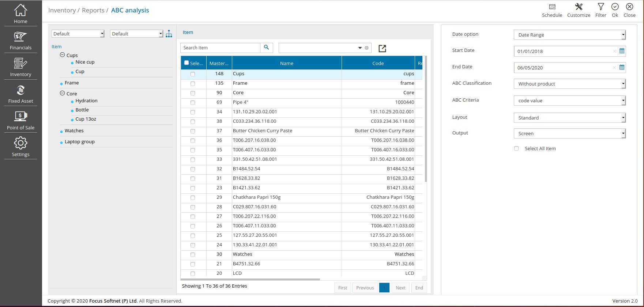This screenshot has height=307, width=644.
Task: Open the Customize tools icon
Action: 579,7
